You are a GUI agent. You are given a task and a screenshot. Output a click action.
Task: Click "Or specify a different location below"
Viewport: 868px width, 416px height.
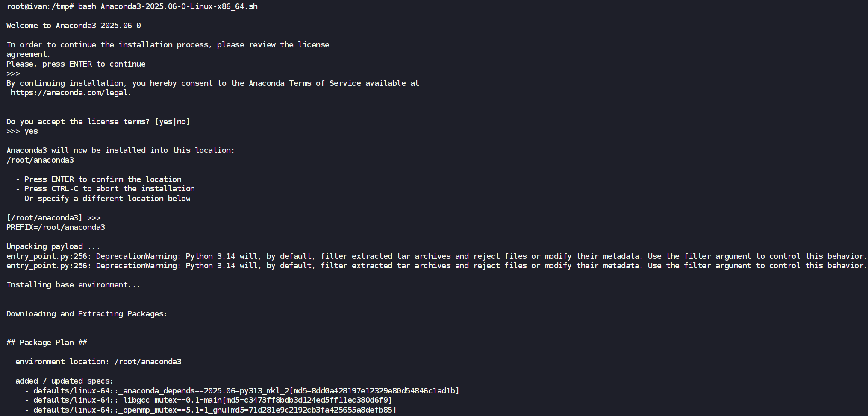pos(107,199)
